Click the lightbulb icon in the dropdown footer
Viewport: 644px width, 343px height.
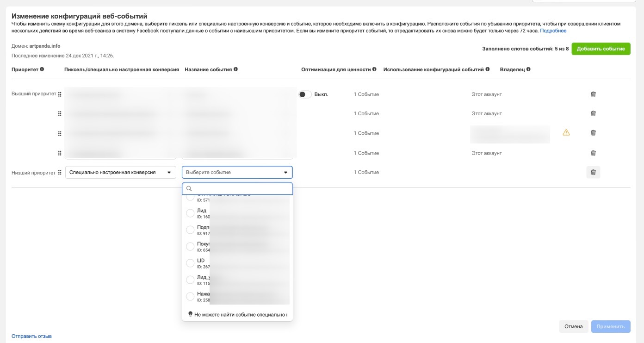pyautogui.click(x=190, y=314)
